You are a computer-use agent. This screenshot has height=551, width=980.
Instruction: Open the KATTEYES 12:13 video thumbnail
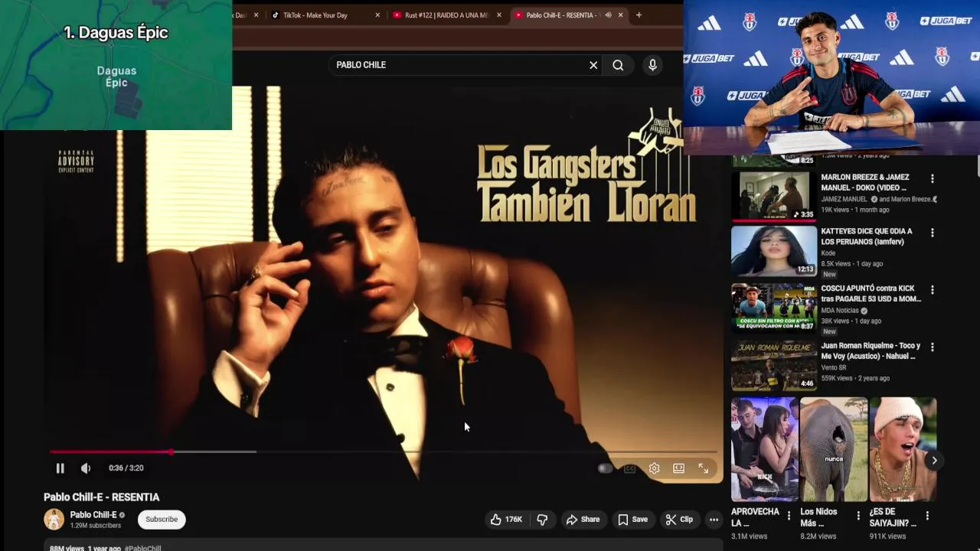(774, 250)
